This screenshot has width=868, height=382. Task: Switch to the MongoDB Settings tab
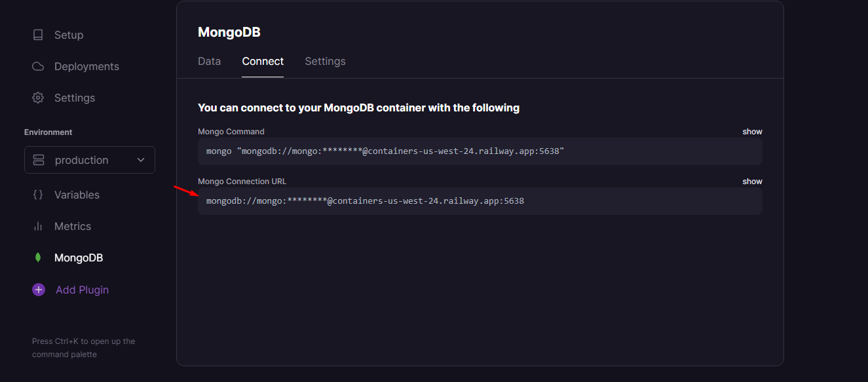(x=325, y=61)
